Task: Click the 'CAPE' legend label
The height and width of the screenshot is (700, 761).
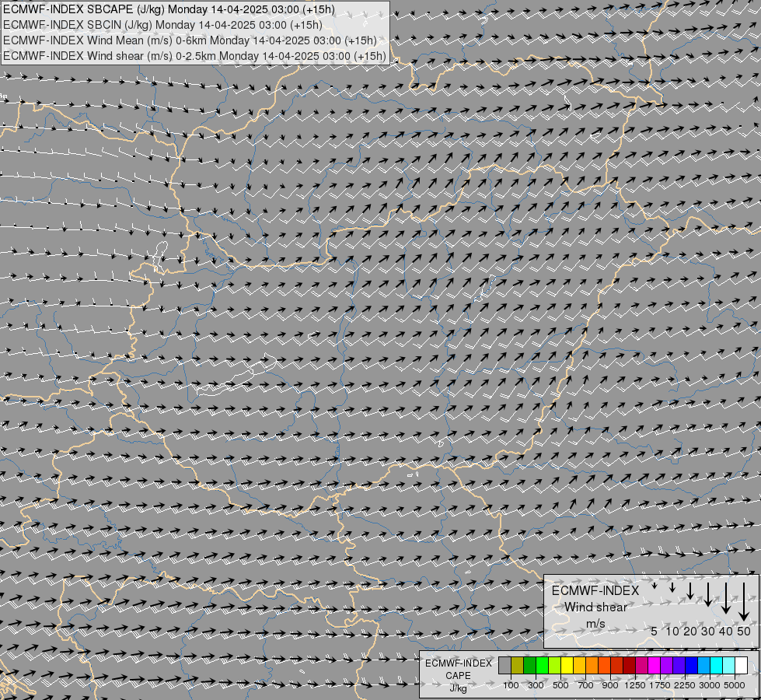Action: [458, 676]
